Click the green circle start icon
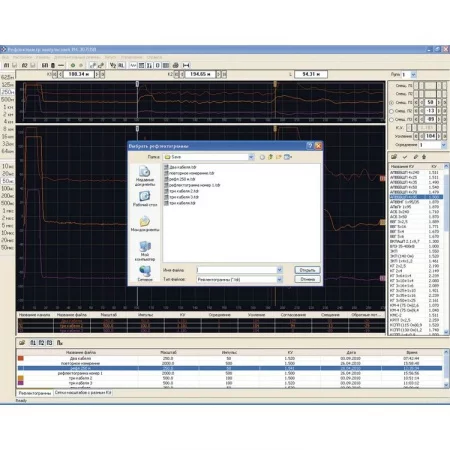450x450 pixels. pyautogui.click(x=73, y=65)
